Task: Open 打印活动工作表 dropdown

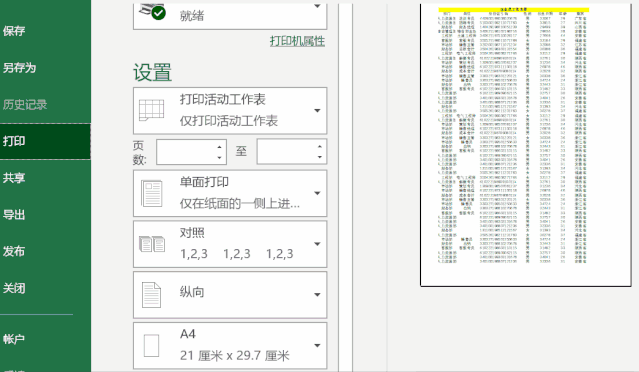Action: [x=230, y=110]
